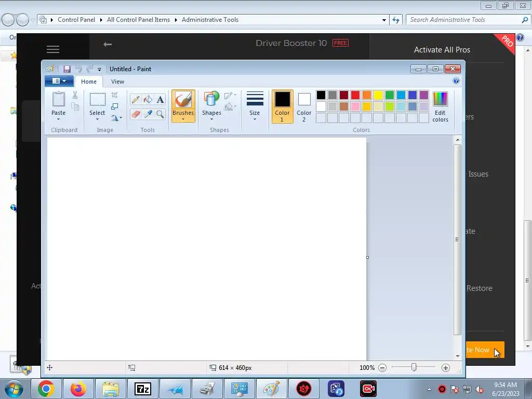Click the Save icon in Paint title bar
Image resolution: width=532 pixels, height=399 pixels.
(x=67, y=69)
